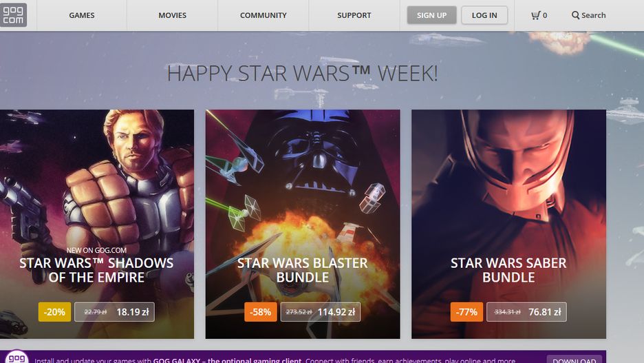Click the -20% discount badge
This screenshot has width=644, height=363.
[54, 312]
